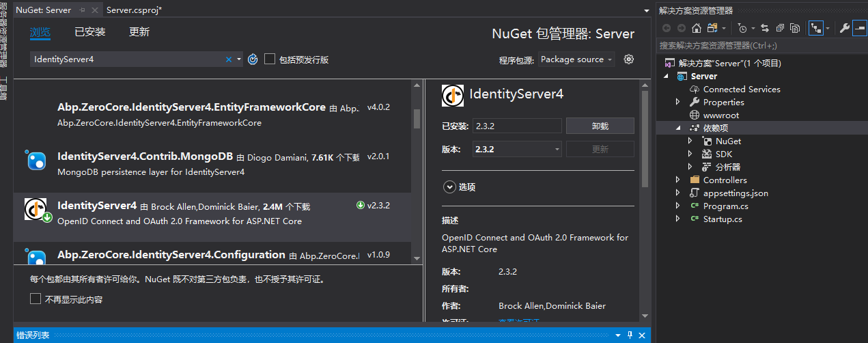
Task: Switch to the Browse tab
Action: (40, 32)
